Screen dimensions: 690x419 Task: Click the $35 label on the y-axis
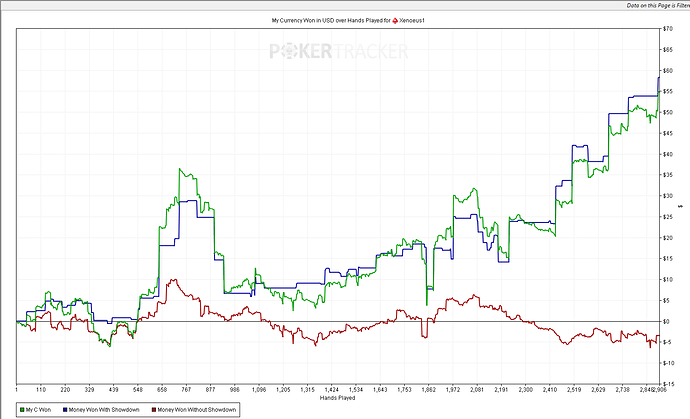(666, 175)
